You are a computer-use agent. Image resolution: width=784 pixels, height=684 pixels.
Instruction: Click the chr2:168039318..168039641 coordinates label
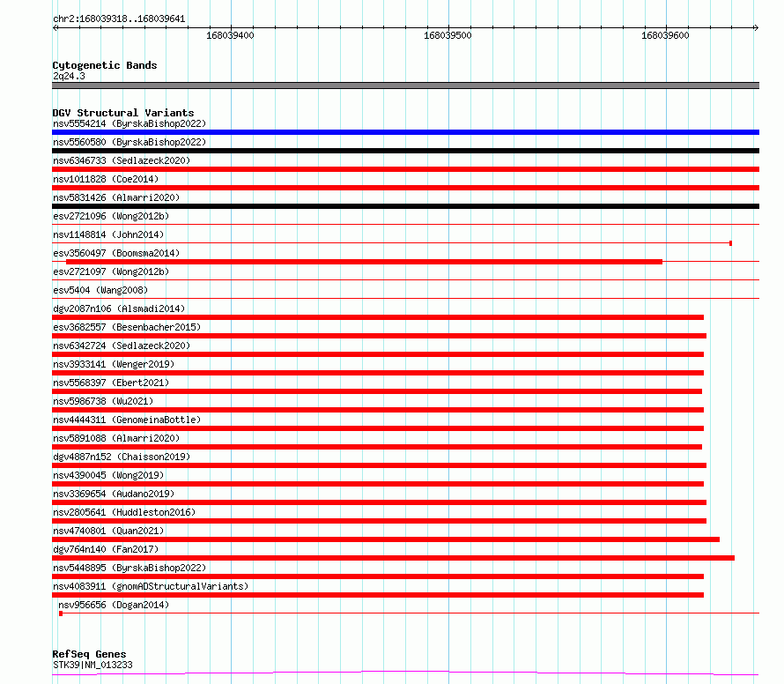tap(119, 19)
